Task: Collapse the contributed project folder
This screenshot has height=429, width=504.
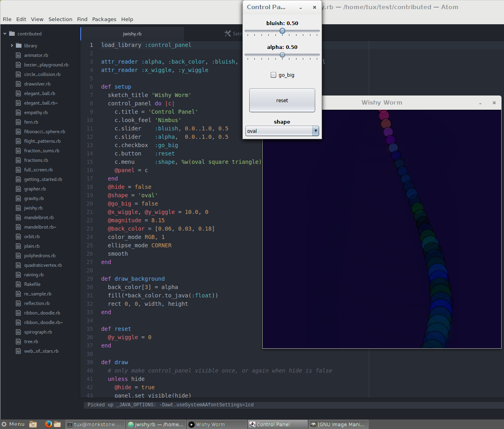Action: [x=5, y=34]
